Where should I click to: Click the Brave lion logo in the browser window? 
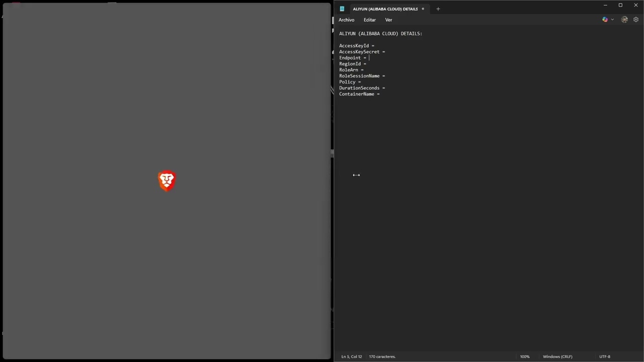167,181
